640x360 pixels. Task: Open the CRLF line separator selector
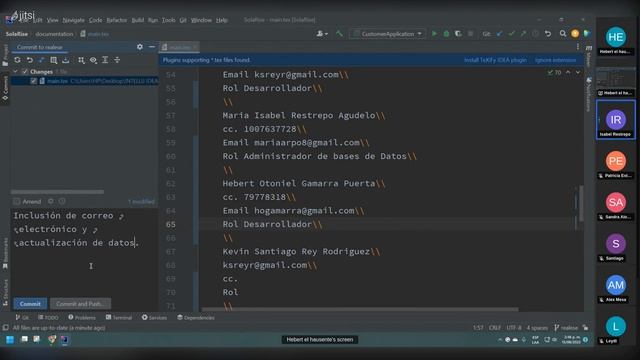pos(495,328)
